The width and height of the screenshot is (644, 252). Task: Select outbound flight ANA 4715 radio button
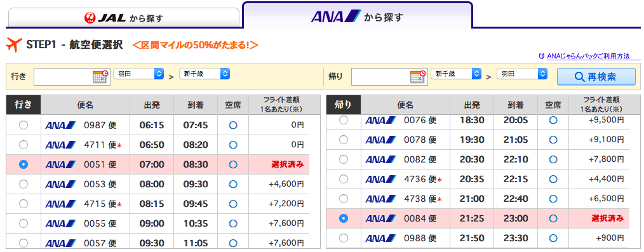pyautogui.click(x=23, y=204)
